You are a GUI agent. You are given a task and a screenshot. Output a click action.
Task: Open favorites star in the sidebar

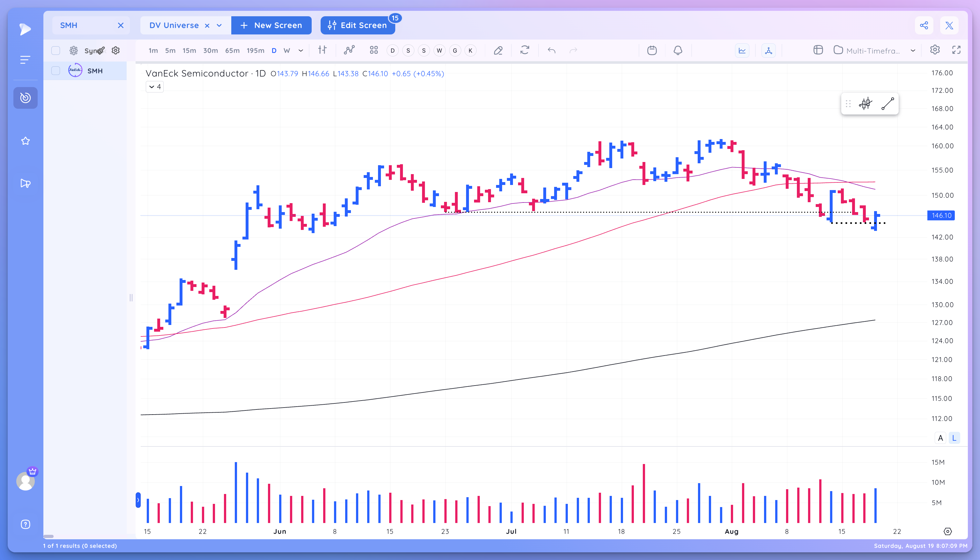(x=26, y=141)
